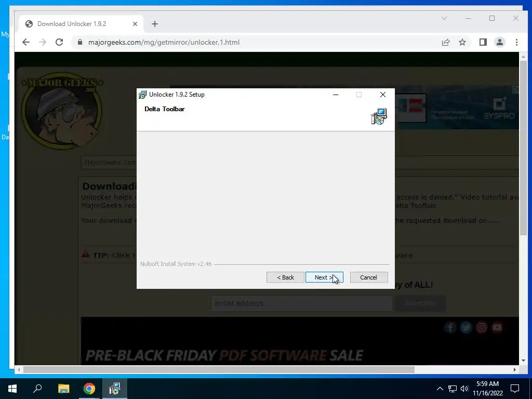Click the page vertical scrollbar

523,148
